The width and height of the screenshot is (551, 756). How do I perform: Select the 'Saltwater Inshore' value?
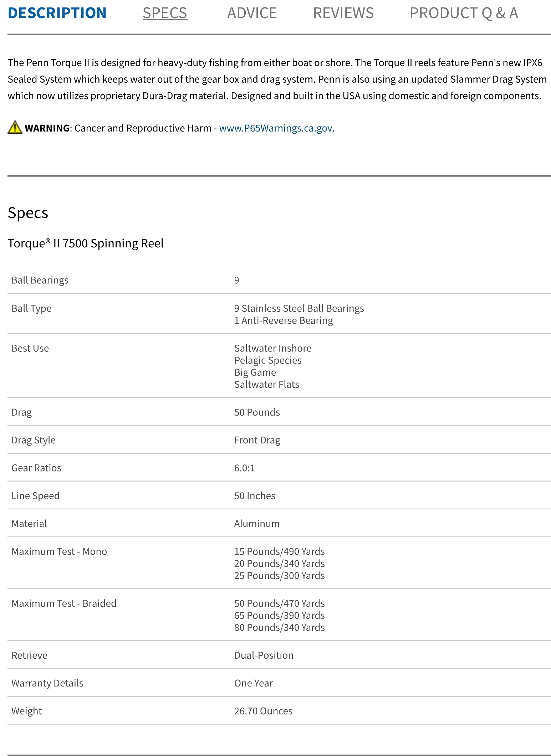click(273, 348)
